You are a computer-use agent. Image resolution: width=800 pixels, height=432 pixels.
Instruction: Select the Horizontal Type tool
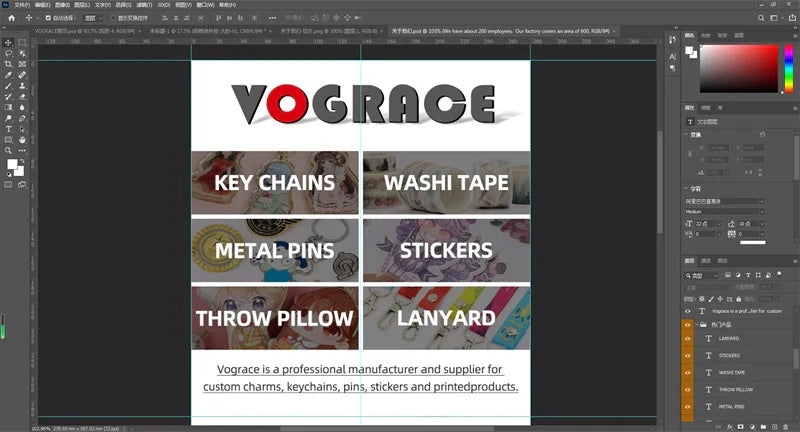[x=8, y=129]
